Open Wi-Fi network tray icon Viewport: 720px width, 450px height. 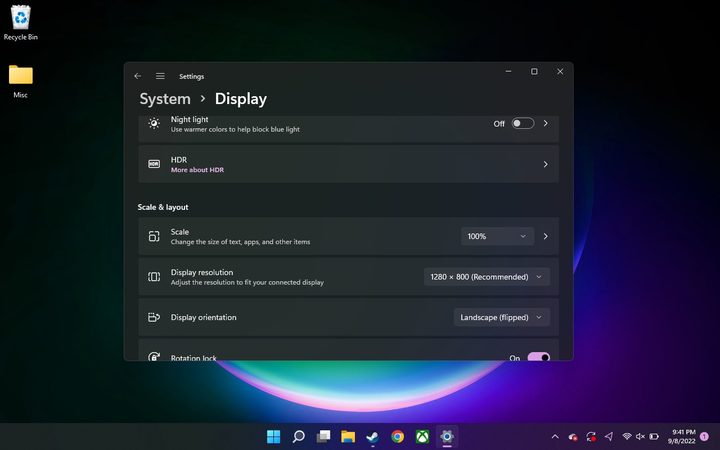(x=627, y=436)
